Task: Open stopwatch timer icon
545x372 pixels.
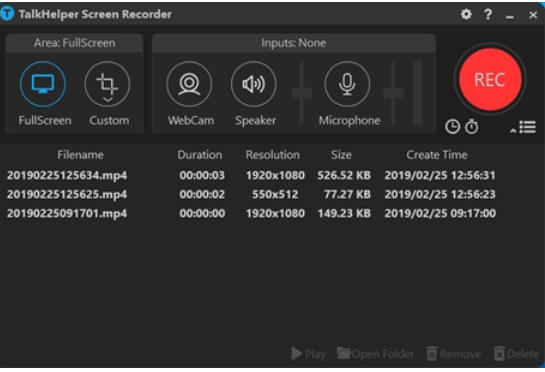Action: 471,127
